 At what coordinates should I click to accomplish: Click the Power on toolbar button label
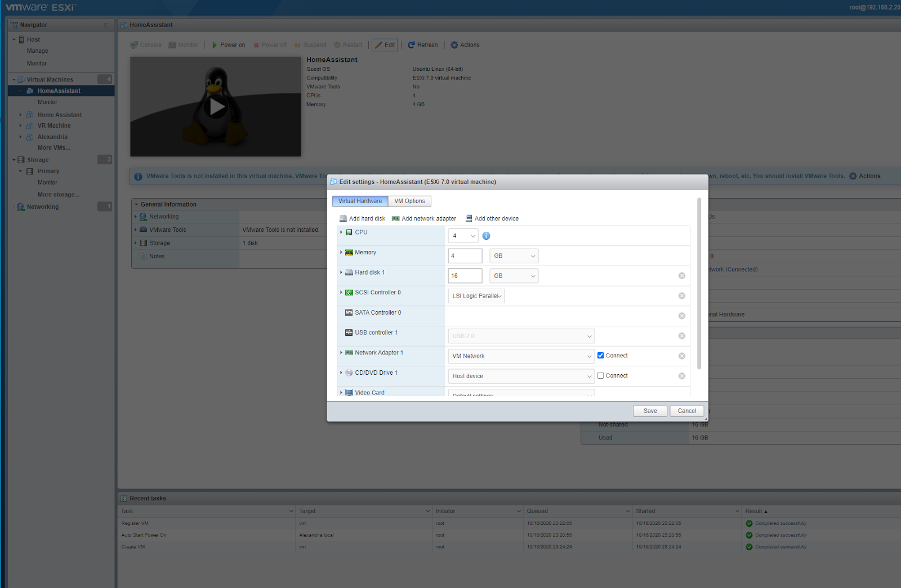[x=233, y=45]
